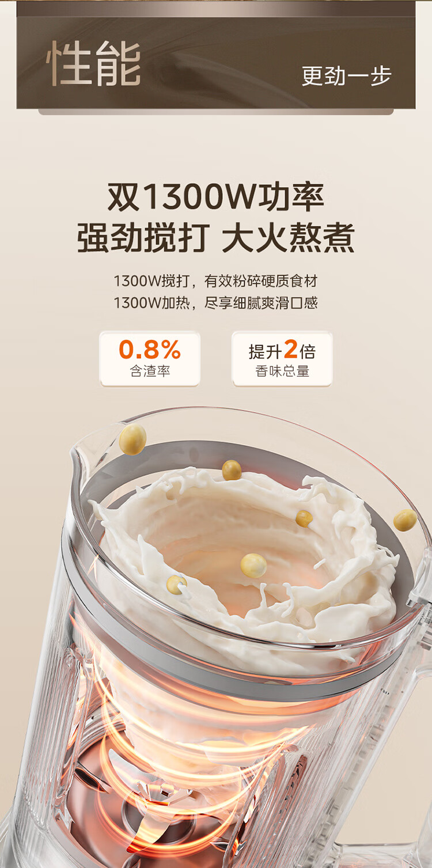Tap the 提升2倍 香味总量 badge
Screen dimensions: 432x868
tap(282, 358)
